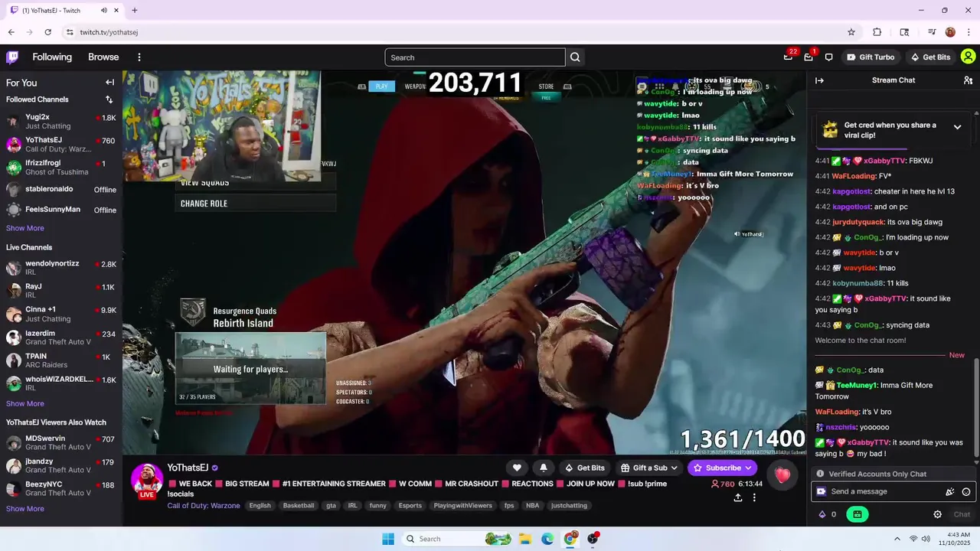Open chat settings gear
Viewport: 980px width, 551px height.
point(937,514)
